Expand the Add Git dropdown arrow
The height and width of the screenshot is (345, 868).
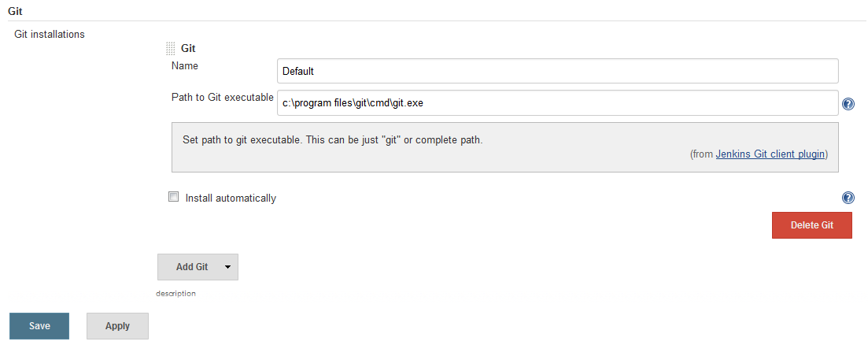click(227, 267)
